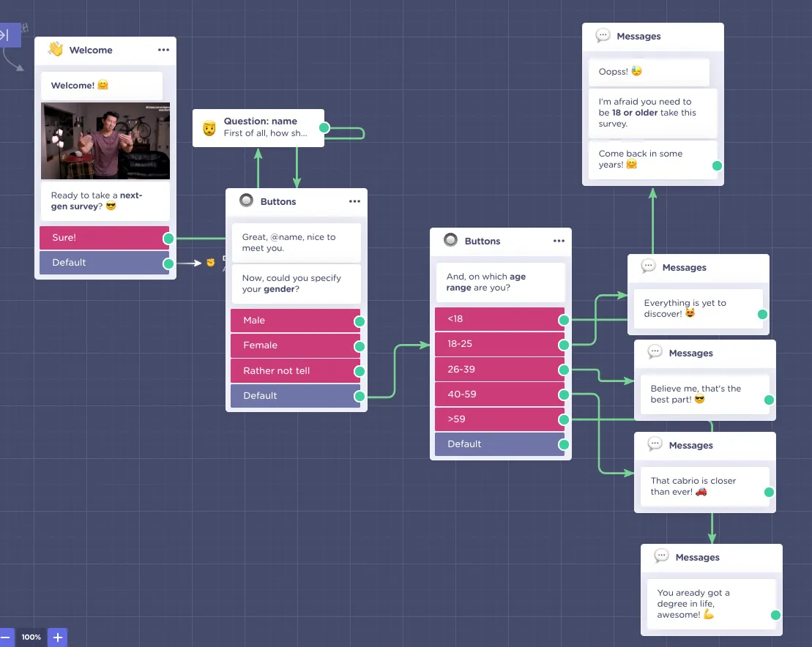
Task: Click the gender Buttons block radio icon
Action: (246, 201)
